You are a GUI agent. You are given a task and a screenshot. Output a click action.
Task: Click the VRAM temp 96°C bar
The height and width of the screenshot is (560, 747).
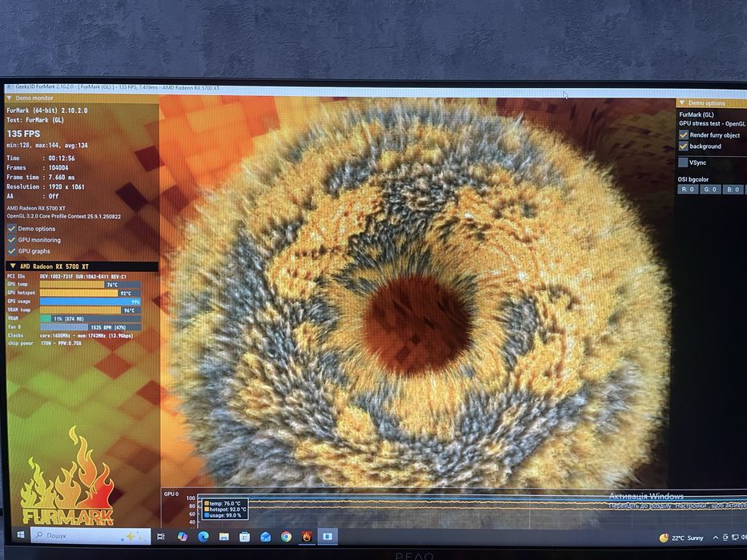point(90,310)
